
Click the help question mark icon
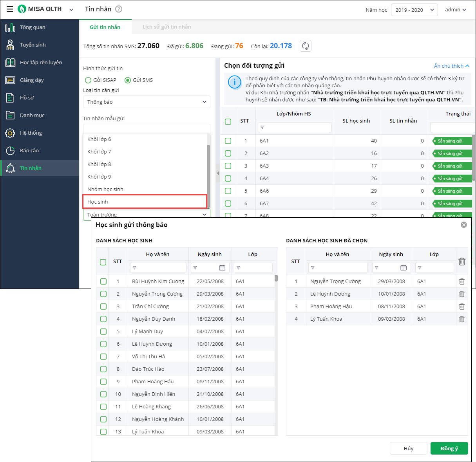pyautogui.click(x=119, y=9)
